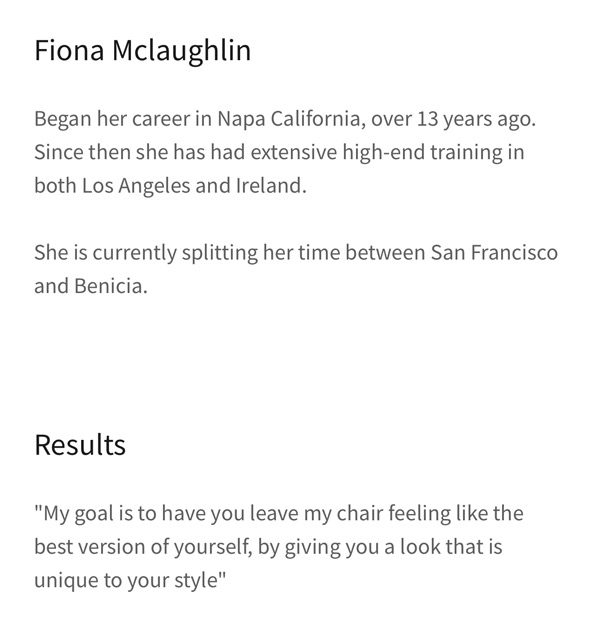Select the line starting "Since then she has"
This screenshot has width=600, height=620.
pyautogui.click(x=279, y=152)
